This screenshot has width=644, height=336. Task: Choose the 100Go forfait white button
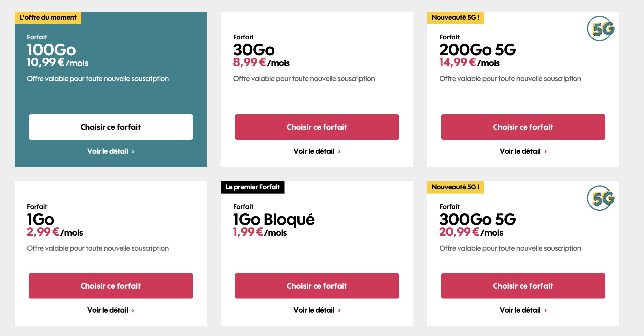click(x=111, y=127)
